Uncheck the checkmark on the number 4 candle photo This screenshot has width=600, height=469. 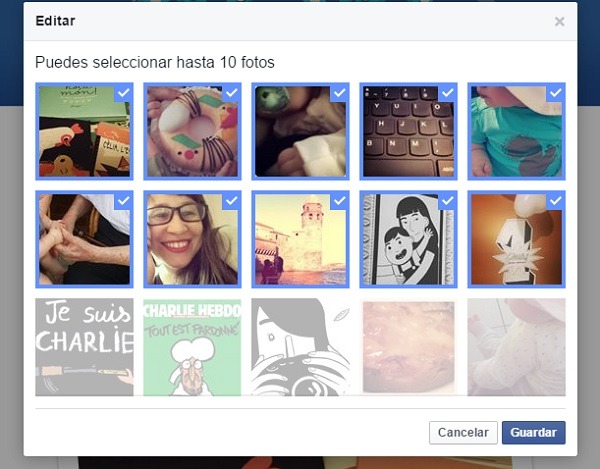coord(556,200)
